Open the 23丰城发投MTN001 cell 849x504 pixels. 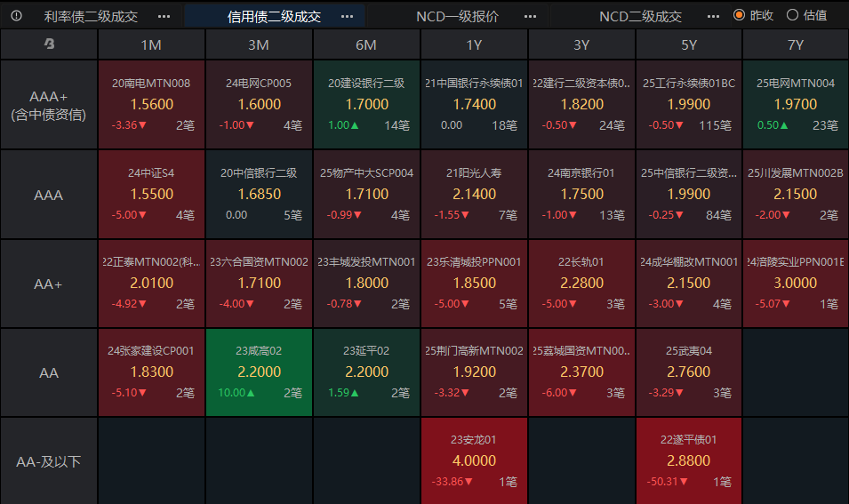[x=366, y=284]
